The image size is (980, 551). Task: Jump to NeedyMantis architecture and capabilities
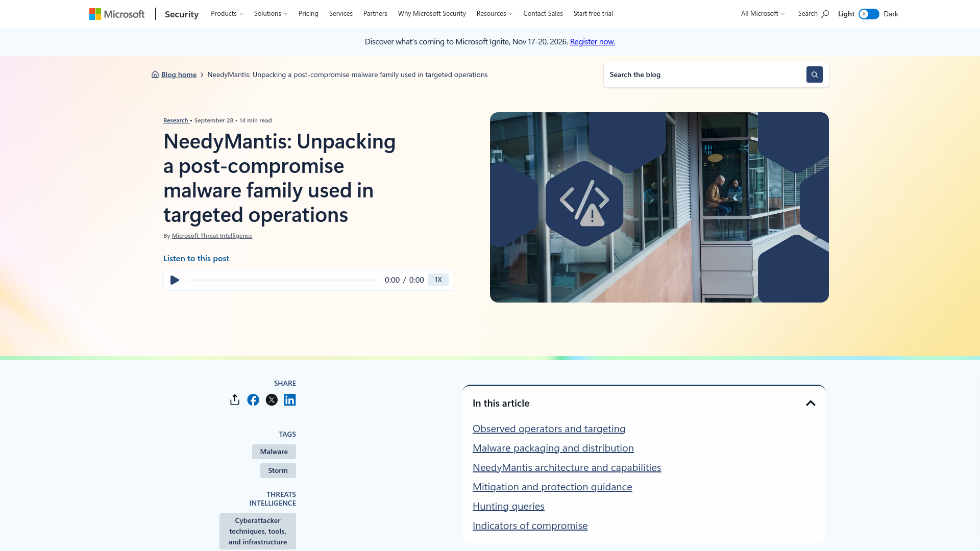pos(567,467)
